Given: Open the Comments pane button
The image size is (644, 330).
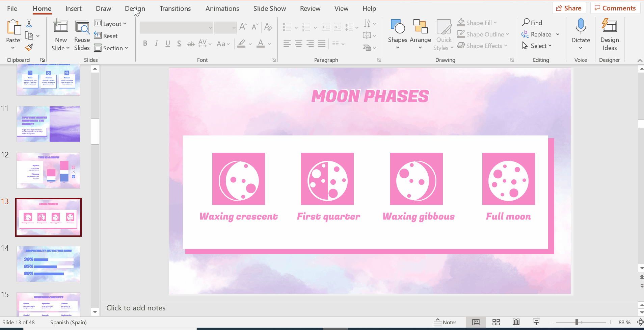Looking at the screenshot, I should tap(615, 8).
